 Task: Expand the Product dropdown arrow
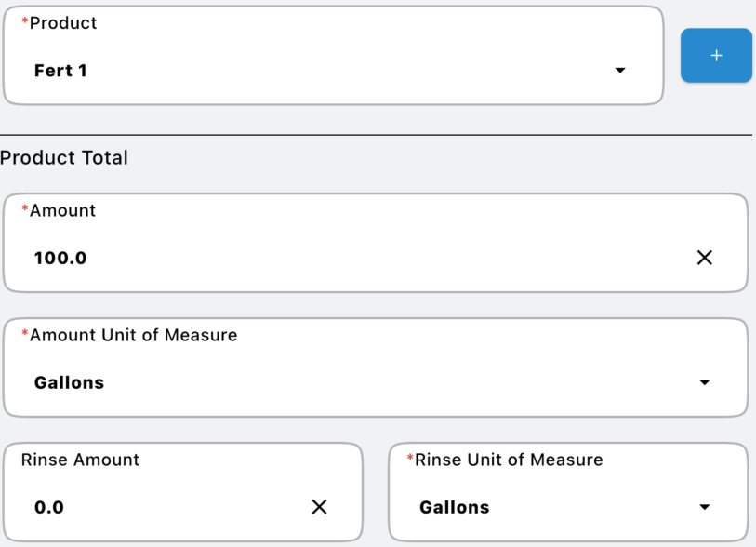620,71
